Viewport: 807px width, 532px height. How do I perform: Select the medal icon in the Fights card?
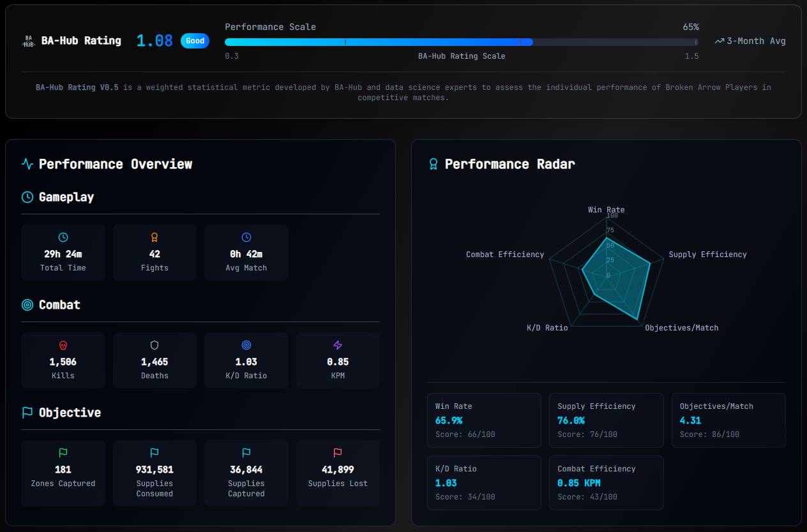155,237
